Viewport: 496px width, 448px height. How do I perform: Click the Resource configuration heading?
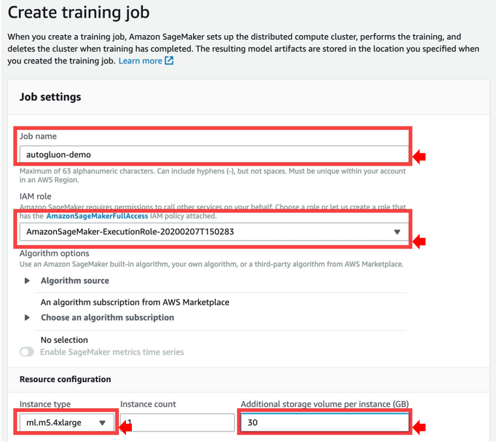click(65, 379)
